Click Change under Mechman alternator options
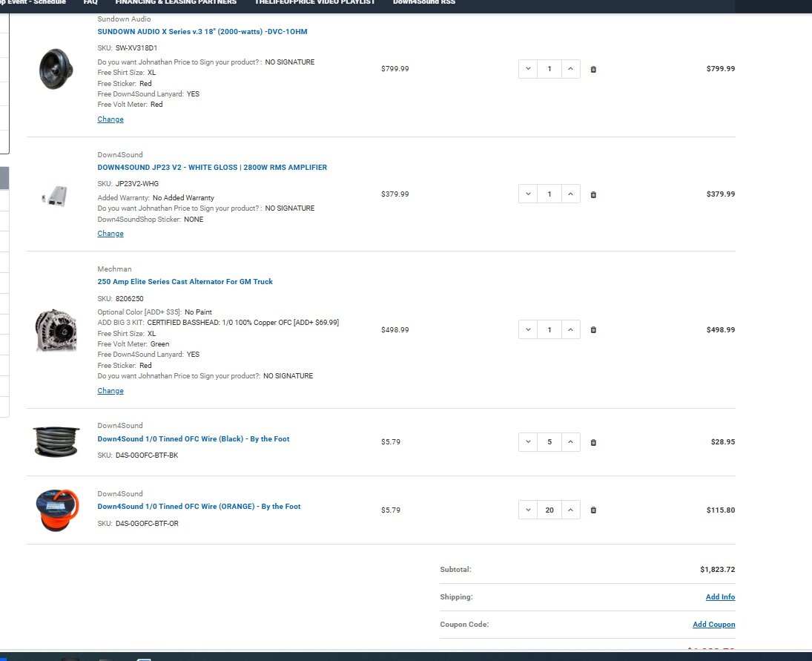 point(110,390)
